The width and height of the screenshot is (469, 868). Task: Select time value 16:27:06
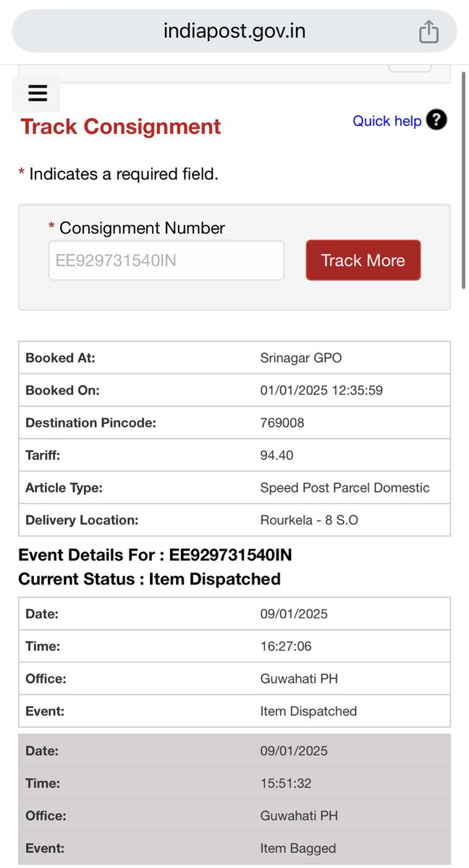coord(286,647)
